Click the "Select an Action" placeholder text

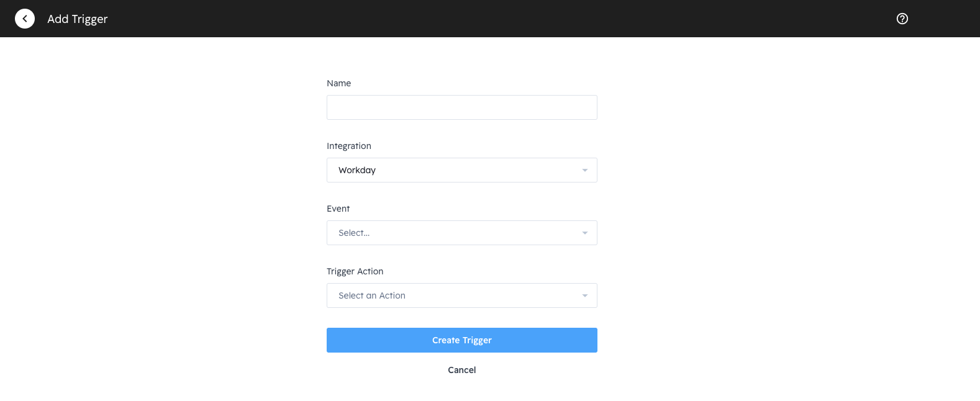(x=372, y=295)
